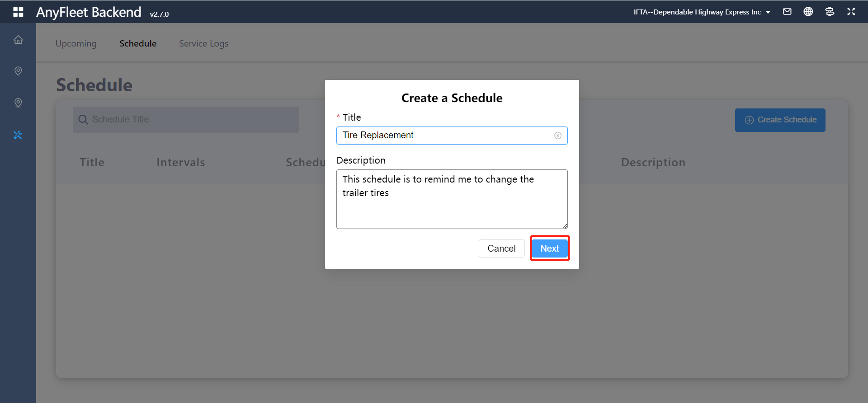Switch to the Upcoming tab
The image size is (868, 403).
click(76, 43)
